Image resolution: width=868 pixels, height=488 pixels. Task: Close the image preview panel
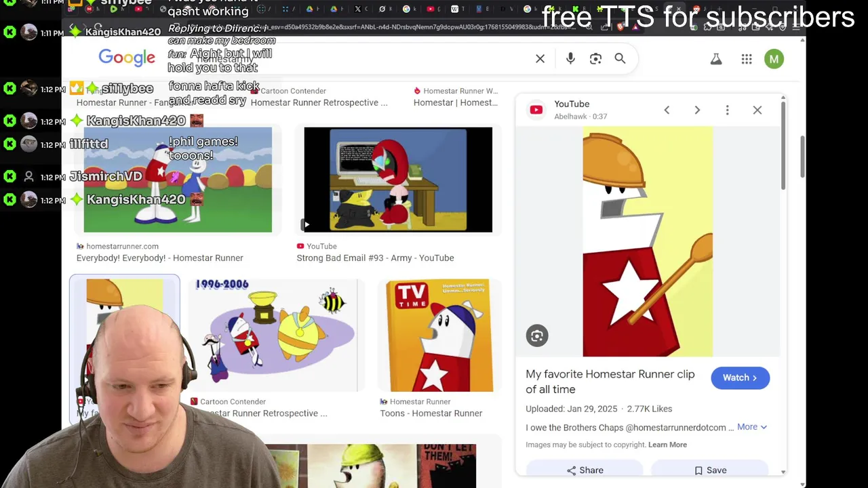click(757, 110)
